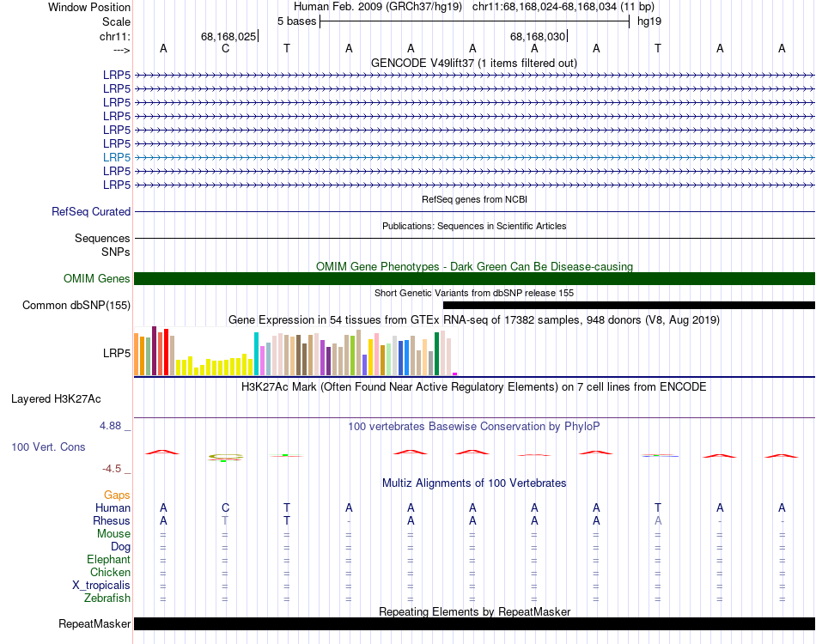Click the black RepeatMasker element bar
Viewport: 816px width, 644px height.
474,623
